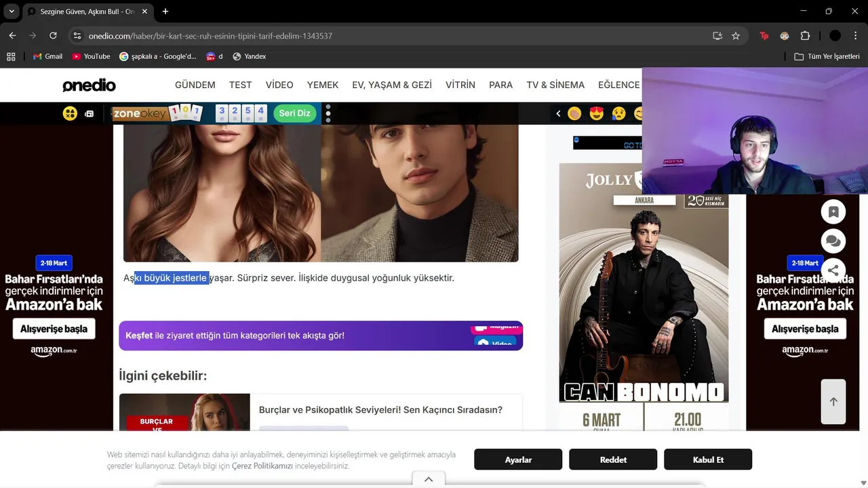Go to the onedio homepage logo

tap(89, 85)
